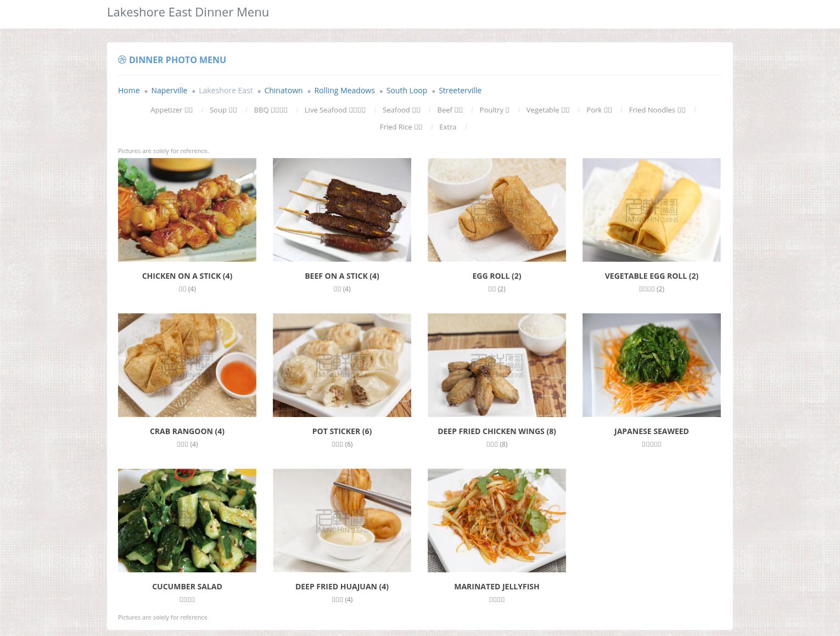Open the BBQ category tab
The image size is (840, 636).
pos(271,110)
